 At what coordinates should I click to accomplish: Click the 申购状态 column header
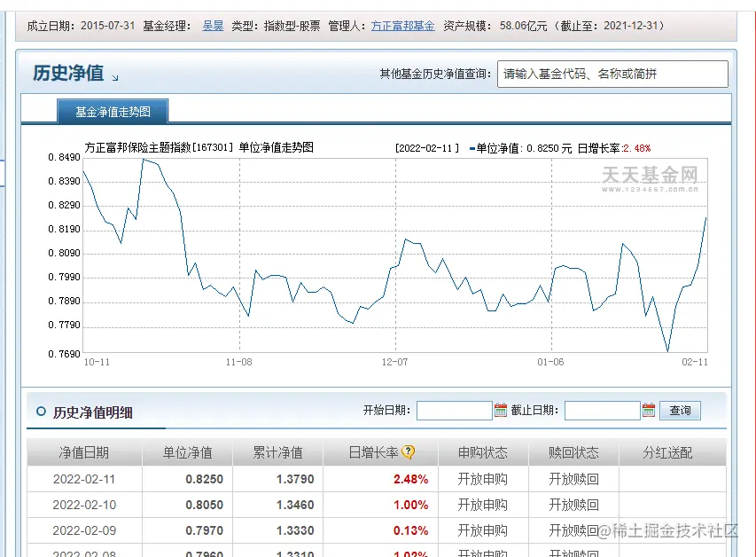click(483, 452)
